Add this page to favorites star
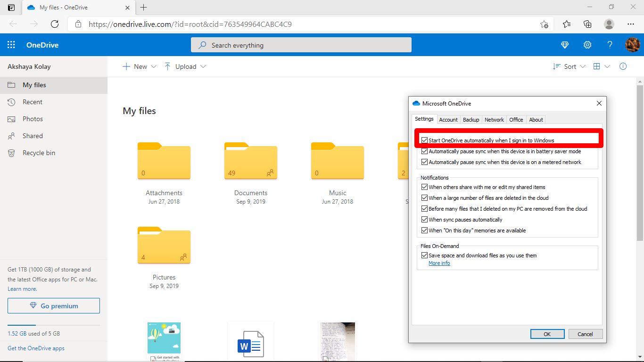Image resolution: width=644 pixels, height=362 pixels. pos(544,24)
